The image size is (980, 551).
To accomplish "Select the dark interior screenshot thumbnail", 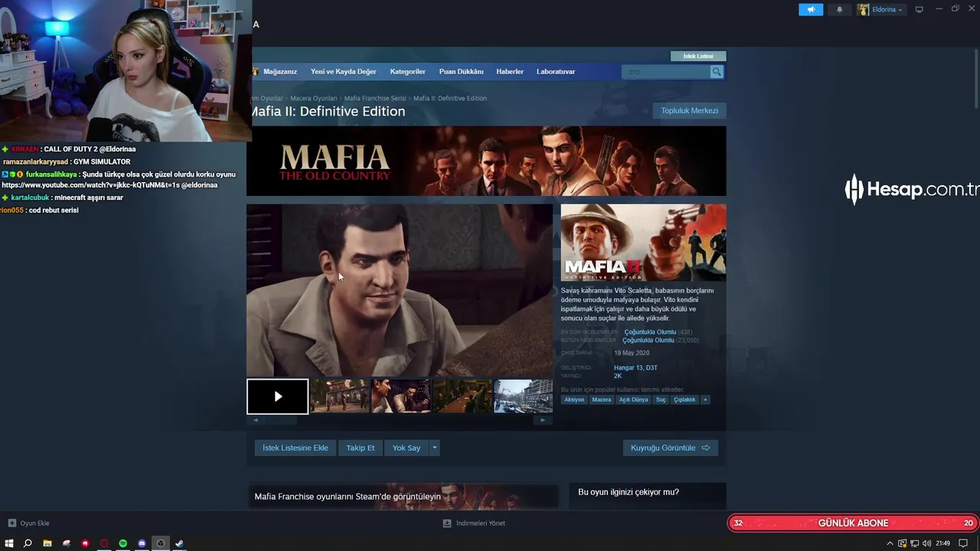I will pos(462,396).
